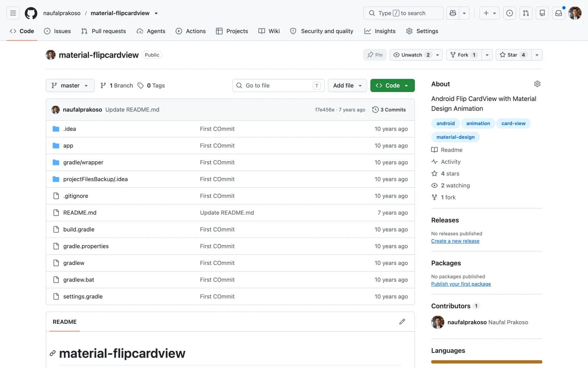The image size is (588, 368).
Task: Open Activity link in About
Action: click(446, 162)
